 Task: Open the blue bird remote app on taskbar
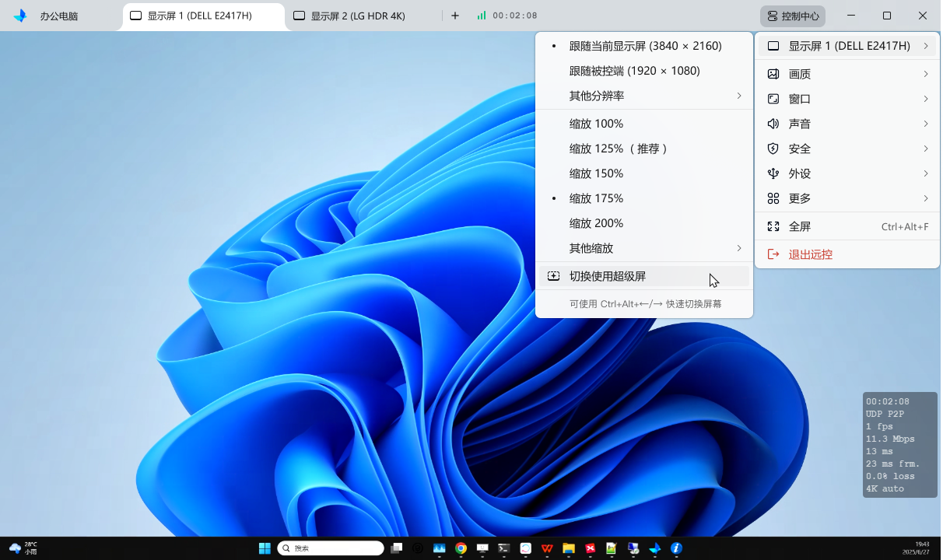click(654, 548)
